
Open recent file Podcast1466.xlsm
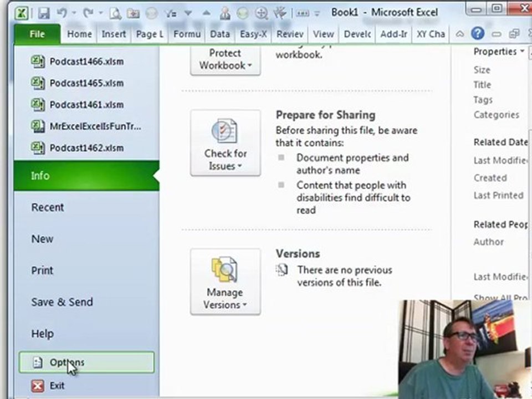click(86, 62)
